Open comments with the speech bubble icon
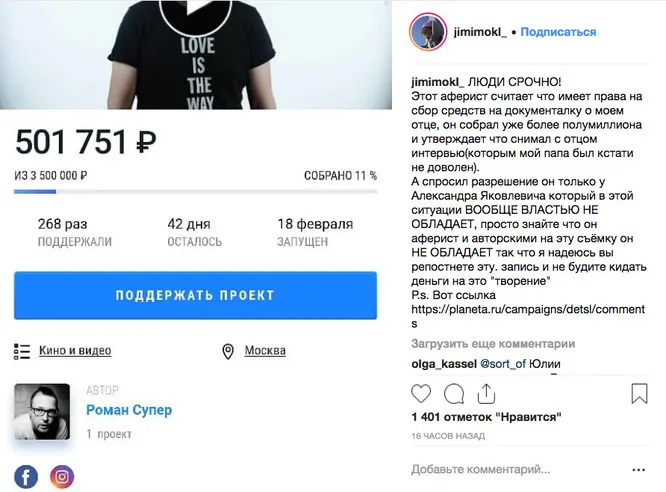 point(454,393)
